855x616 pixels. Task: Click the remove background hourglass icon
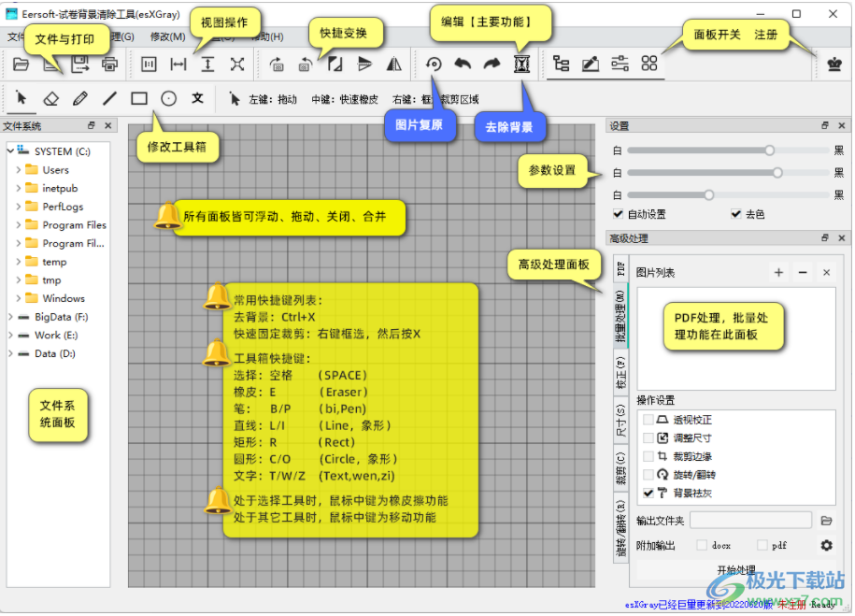coord(521,64)
